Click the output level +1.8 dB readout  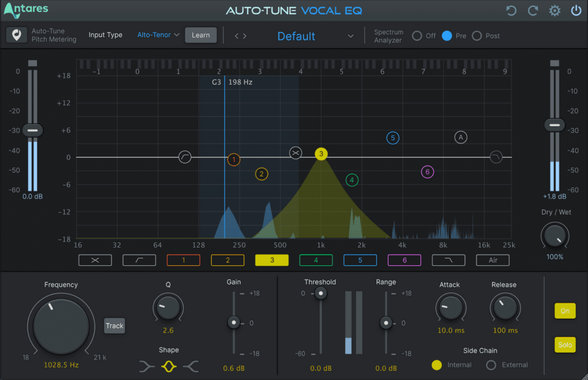555,196
